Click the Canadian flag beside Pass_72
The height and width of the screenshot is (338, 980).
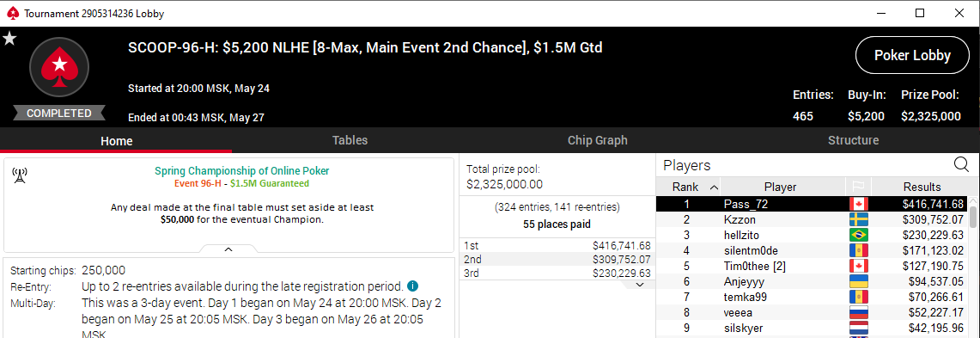859,204
